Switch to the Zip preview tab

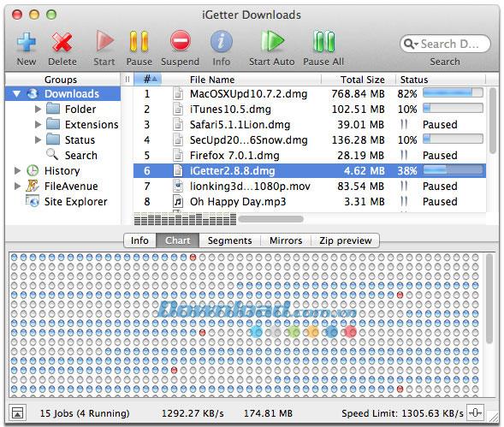tap(346, 240)
